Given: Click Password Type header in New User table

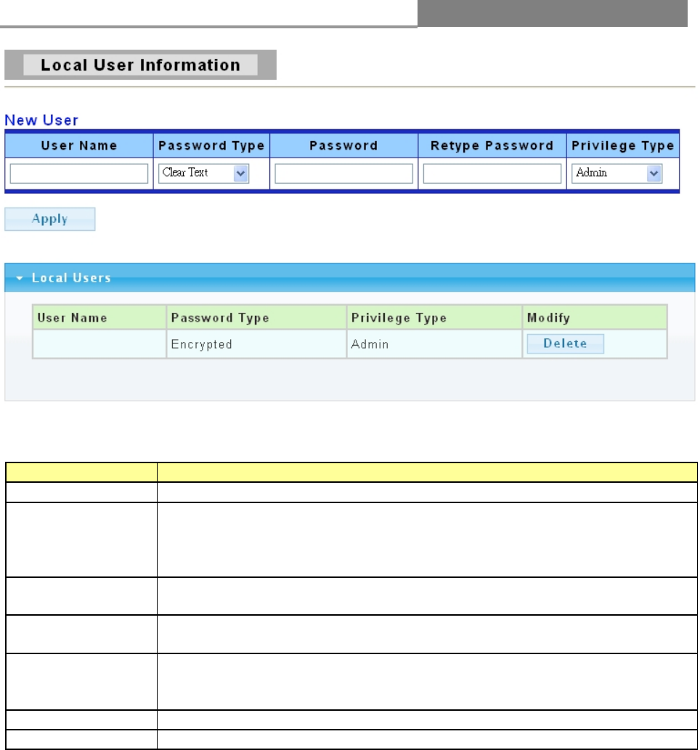Looking at the screenshot, I should [211, 145].
